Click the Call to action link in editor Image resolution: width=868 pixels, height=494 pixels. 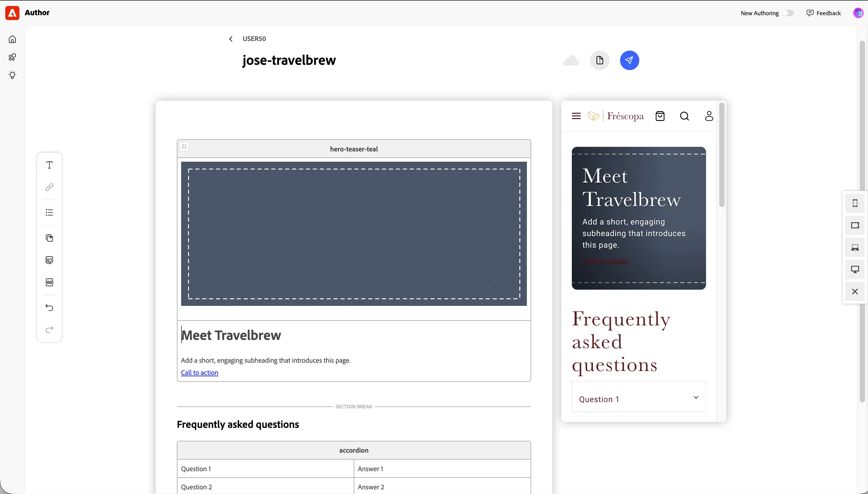click(x=199, y=373)
